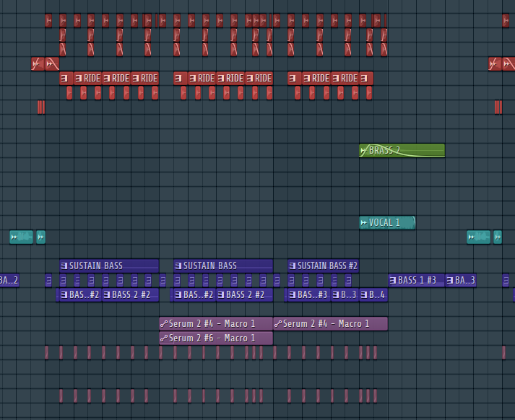Click the leftmost teal audio clip
Screen dimensions: 515x420
tap(21, 237)
